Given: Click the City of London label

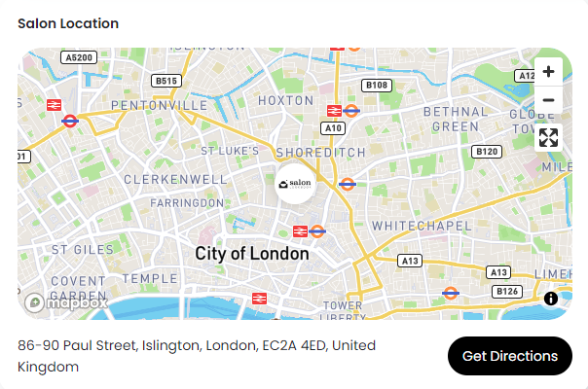Looking at the screenshot, I should click(252, 254).
